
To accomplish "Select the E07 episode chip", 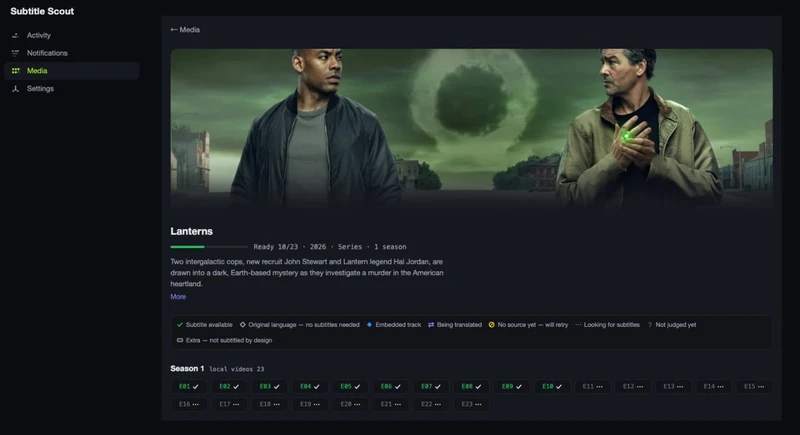I will point(431,387).
